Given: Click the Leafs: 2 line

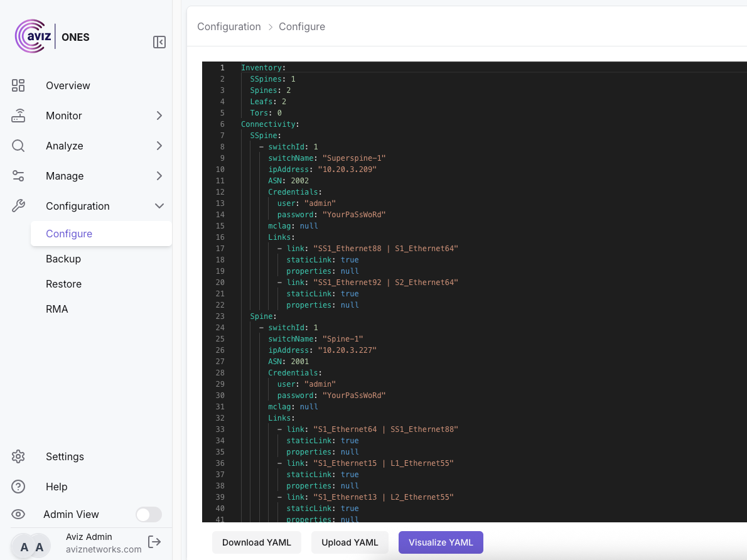Looking at the screenshot, I should pos(268,102).
